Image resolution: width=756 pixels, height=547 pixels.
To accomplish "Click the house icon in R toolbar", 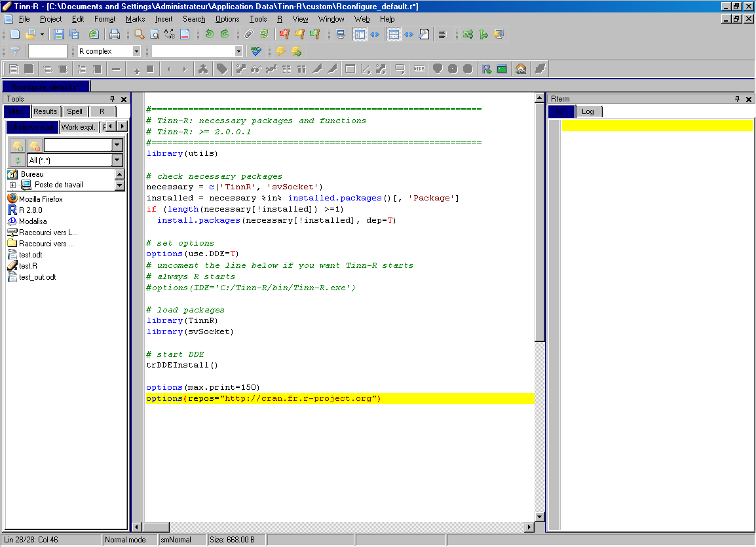I will [521, 69].
